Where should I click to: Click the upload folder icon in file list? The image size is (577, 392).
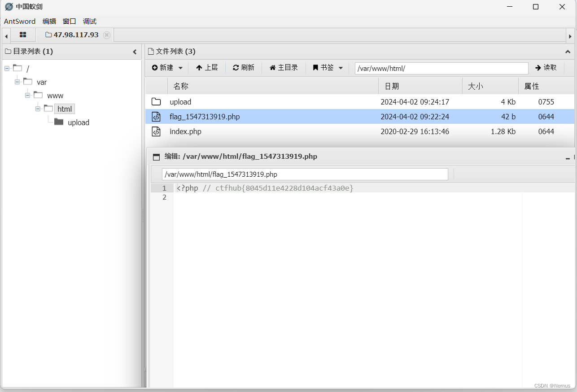pyautogui.click(x=156, y=102)
